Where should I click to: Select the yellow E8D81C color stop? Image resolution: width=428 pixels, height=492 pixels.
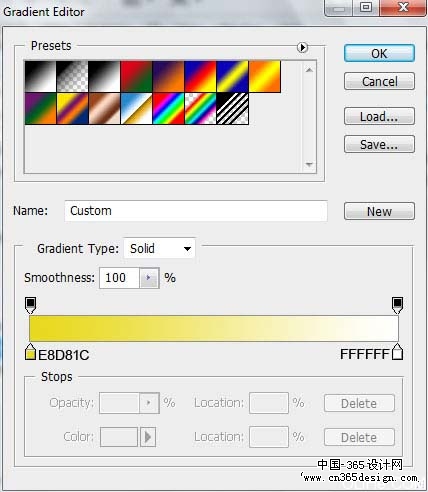point(30,352)
